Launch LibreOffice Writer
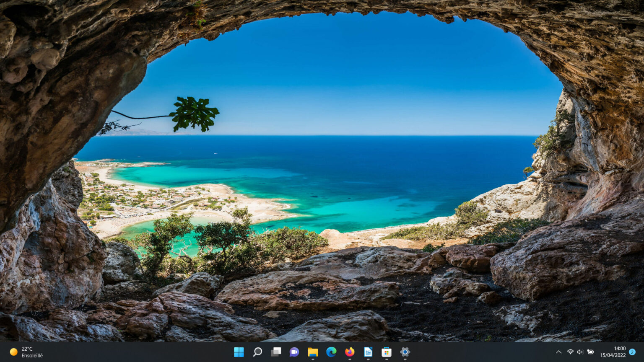Image resolution: width=644 pixels, height=362 pixels. click(x=368, y=352)
